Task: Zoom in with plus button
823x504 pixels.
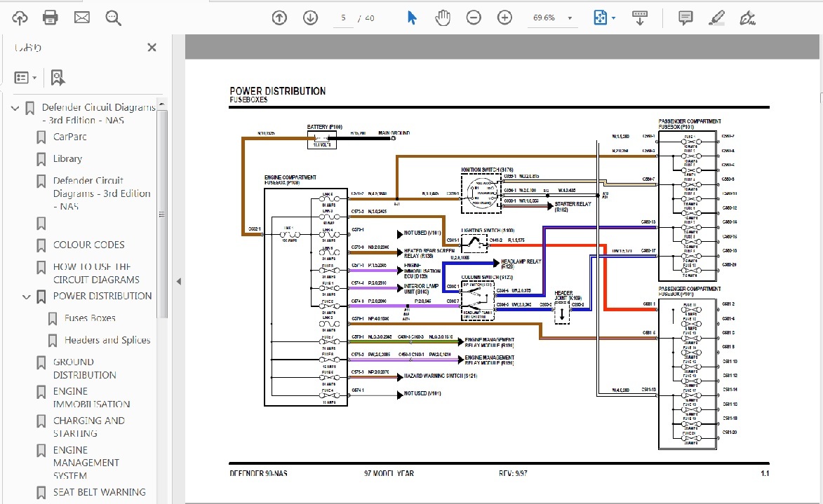Action: tap(504, 18)
